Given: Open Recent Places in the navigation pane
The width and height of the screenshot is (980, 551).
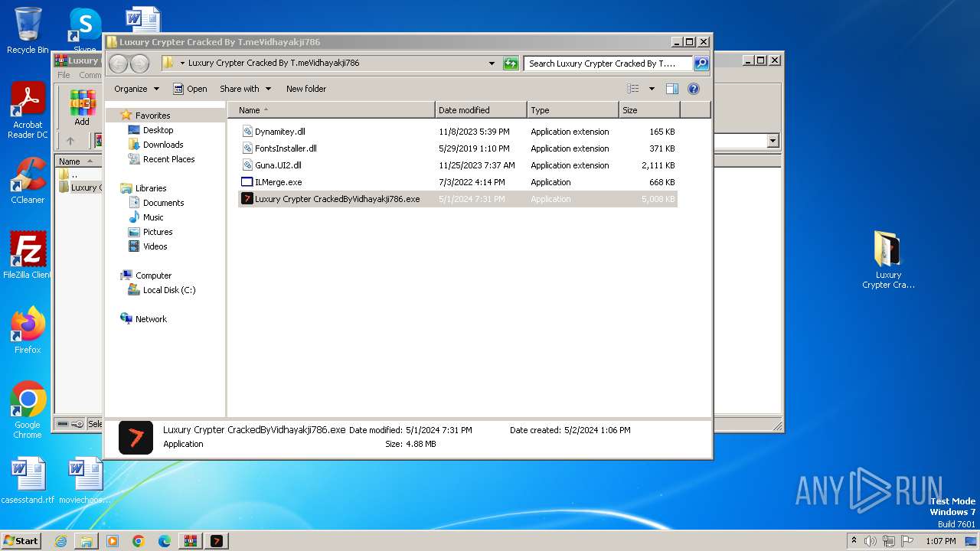Looking at the screenshot, I should tap(168, 159).
